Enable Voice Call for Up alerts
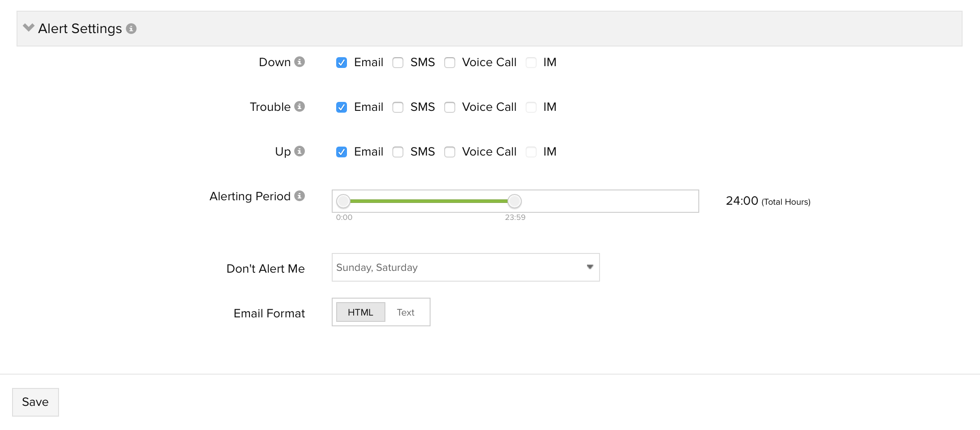The width and height of the screenshot is (980, 430). coord(450,152)
